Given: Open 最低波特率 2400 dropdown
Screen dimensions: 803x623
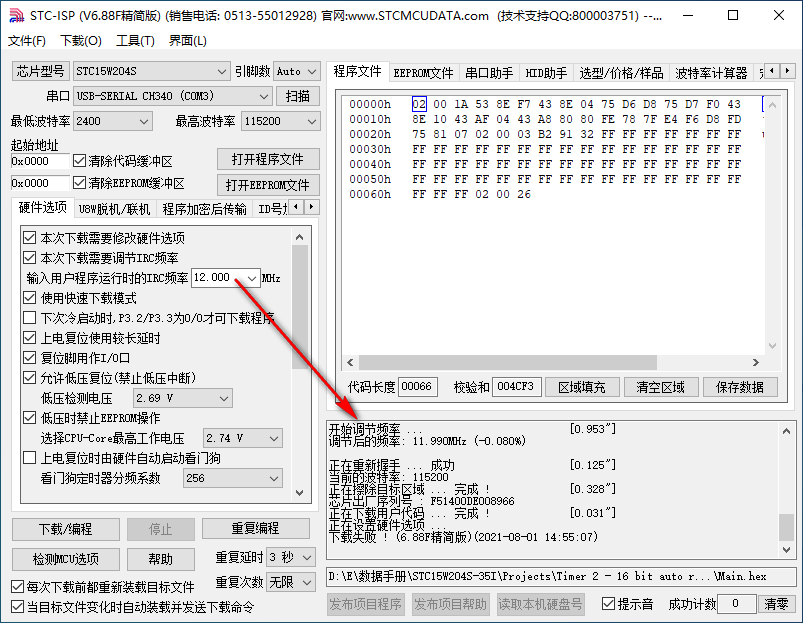Looking at the screenshot, I should (x=112, y=121).
